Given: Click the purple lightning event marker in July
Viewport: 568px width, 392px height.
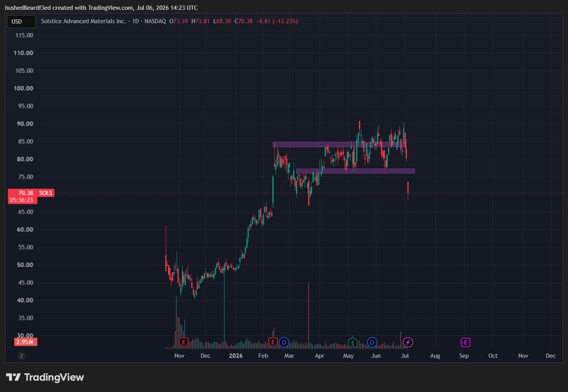Looking at the screenshot, I should pyautogui.click(x=408, y=342).
